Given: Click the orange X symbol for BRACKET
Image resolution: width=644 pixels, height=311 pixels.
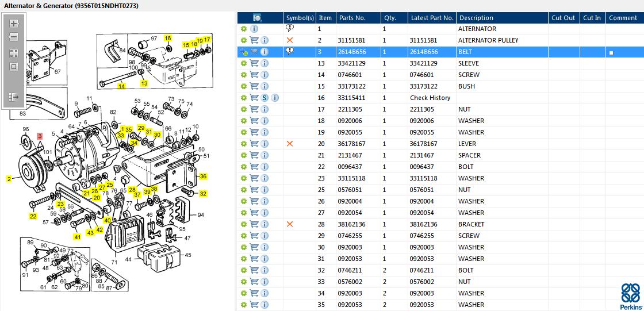Looking at the screenshot, I should pyautogui.click(x=290, y=224).
